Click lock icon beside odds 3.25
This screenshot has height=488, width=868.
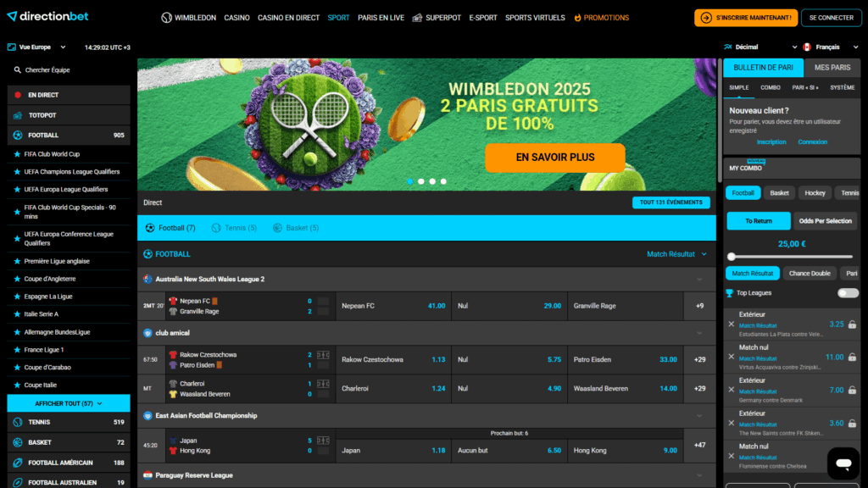click(x=852, y=324)
